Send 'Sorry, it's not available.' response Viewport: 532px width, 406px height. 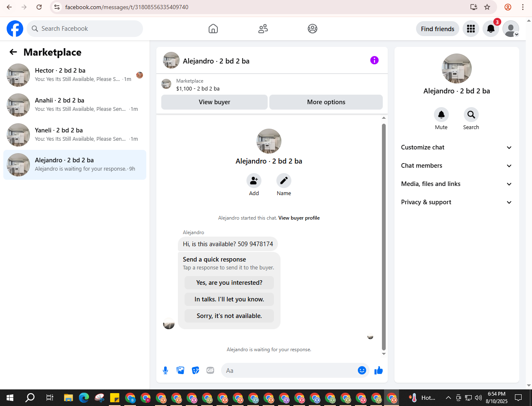(x=229, y=316)
